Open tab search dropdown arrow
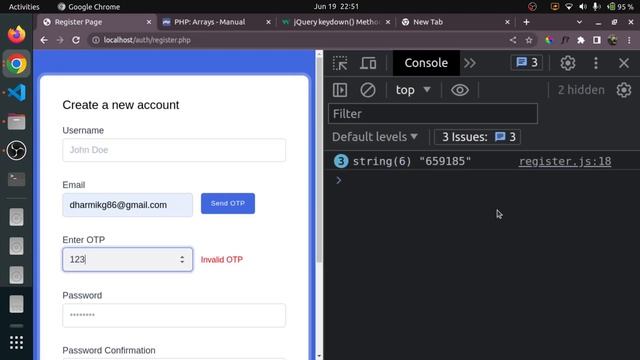The width and height of the screenshot is (640, 360). point(579,22)
